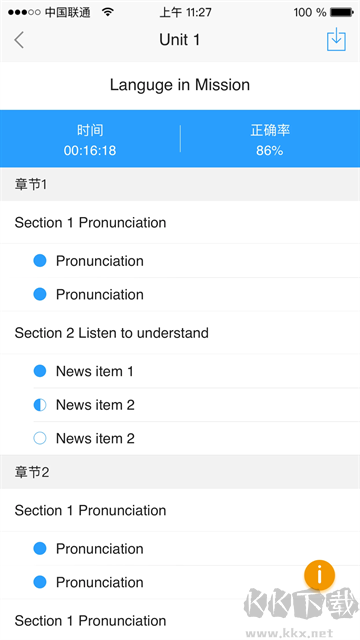Tap the filled circle beside News item 1

click(x=40, y=371)
